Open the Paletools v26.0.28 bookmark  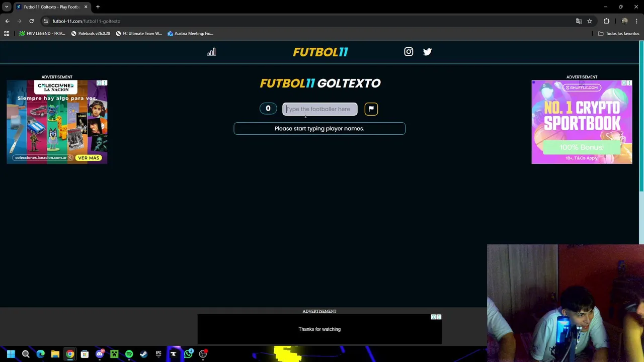tap(91, 34)
